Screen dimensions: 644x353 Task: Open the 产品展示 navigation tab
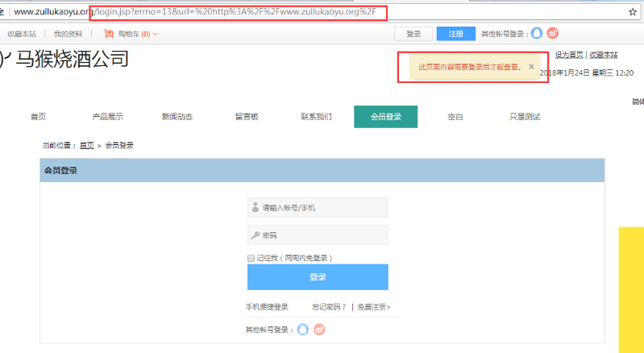point(107,117)
